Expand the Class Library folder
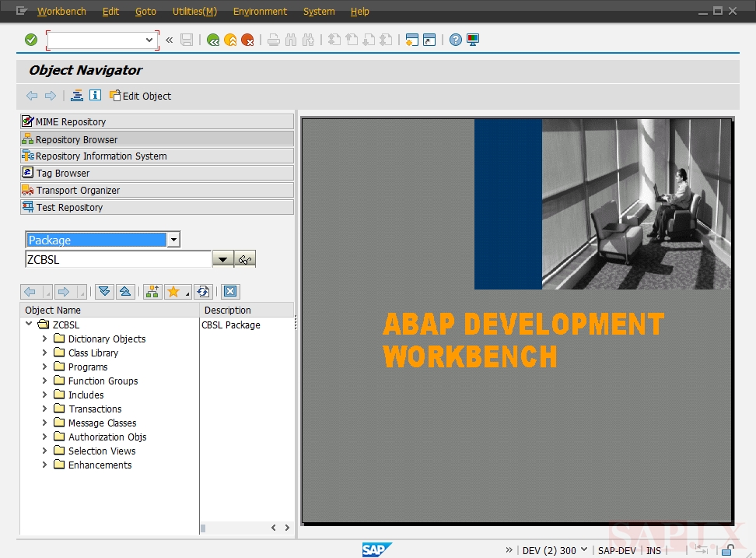The height and width of the screenshot is (558, 756). pos(45,353)
